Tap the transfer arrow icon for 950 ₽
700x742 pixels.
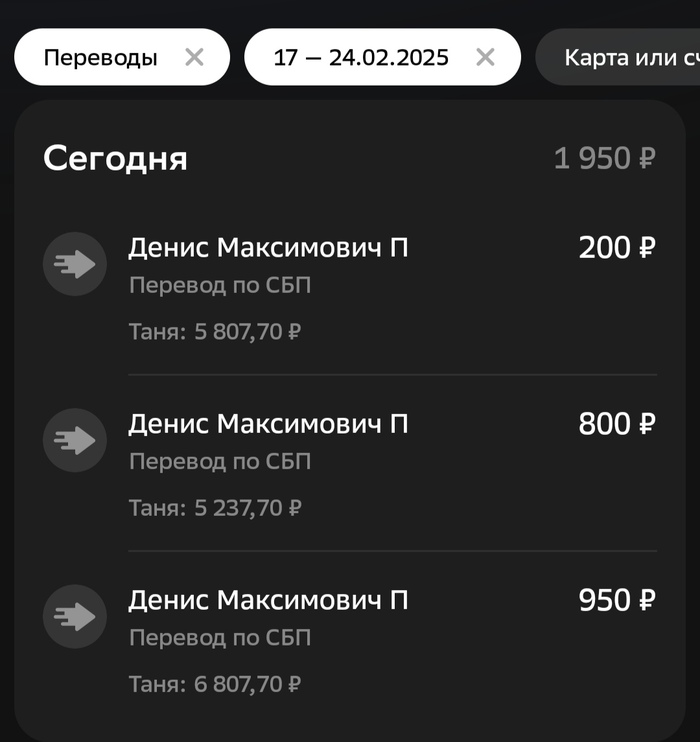click(75, 616)
